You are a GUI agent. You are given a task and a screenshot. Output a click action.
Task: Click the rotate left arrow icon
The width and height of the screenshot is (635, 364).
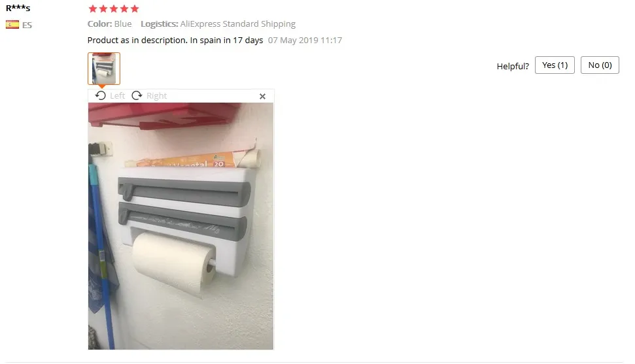101,95
